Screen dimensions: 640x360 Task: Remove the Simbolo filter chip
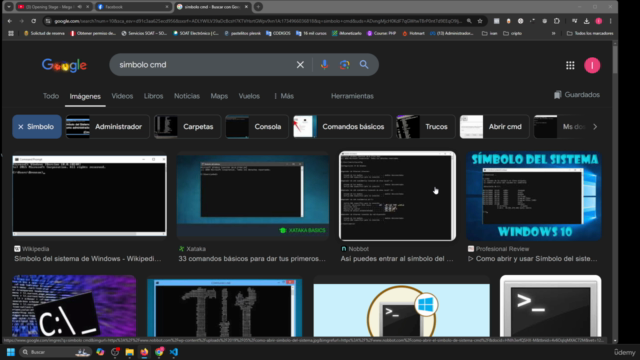(37, 127)
